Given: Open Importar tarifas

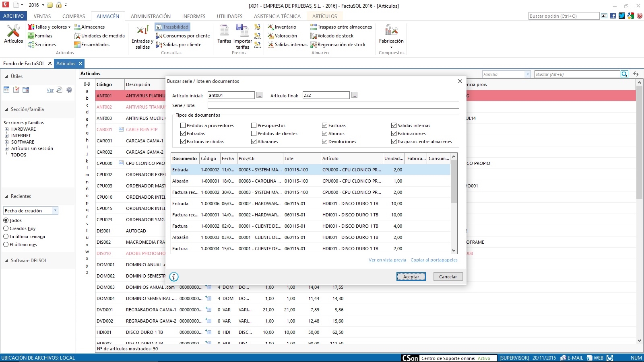Looking at the screenshot, I should tap(242, 37).
